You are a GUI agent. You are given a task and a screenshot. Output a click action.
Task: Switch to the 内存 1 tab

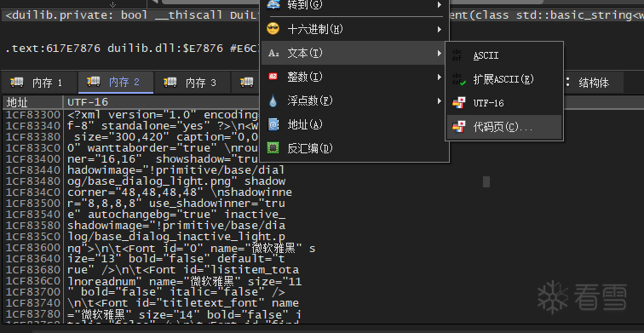(39, 83)
